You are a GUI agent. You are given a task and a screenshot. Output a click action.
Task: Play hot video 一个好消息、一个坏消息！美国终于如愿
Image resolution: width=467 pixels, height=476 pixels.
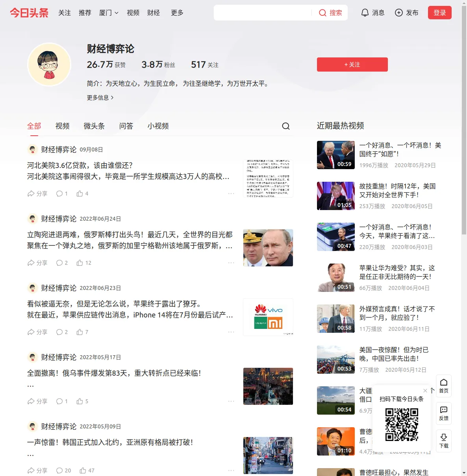(x=336, y=155)
